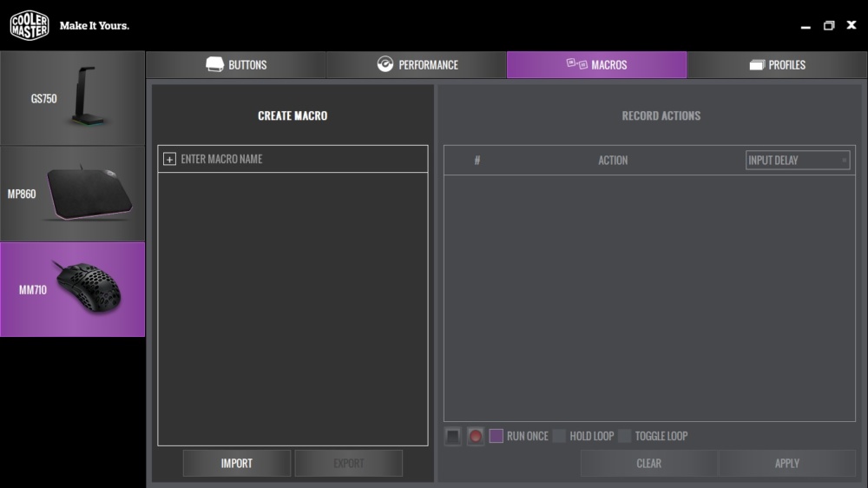
Task: Click the Import button
Action: pos(237,463)
